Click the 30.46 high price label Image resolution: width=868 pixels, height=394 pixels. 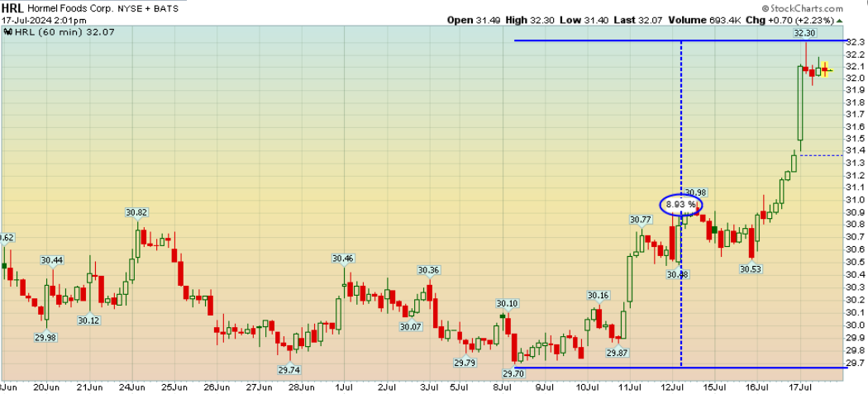343,259
